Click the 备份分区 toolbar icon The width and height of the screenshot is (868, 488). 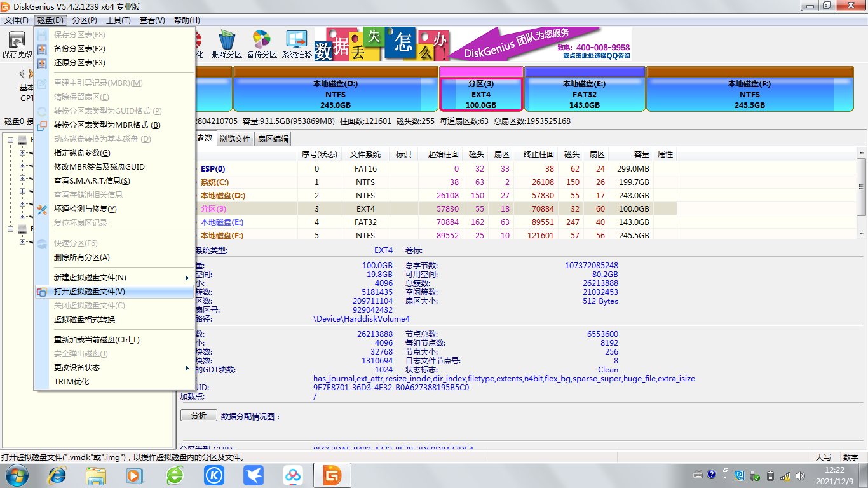click(x=262, y=44)
